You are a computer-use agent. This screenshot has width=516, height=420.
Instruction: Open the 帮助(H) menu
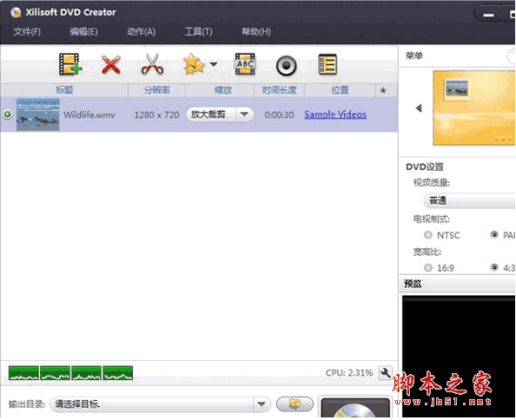pyautogui.click(x=256, y=31)
